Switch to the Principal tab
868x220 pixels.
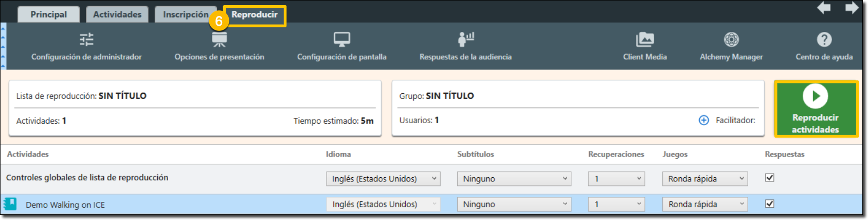48,14
